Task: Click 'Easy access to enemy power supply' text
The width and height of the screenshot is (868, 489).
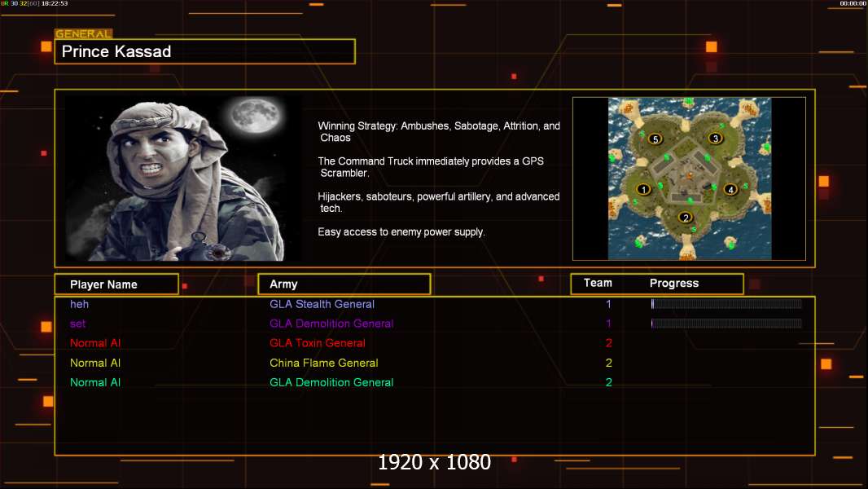Action: coord(401,232)
